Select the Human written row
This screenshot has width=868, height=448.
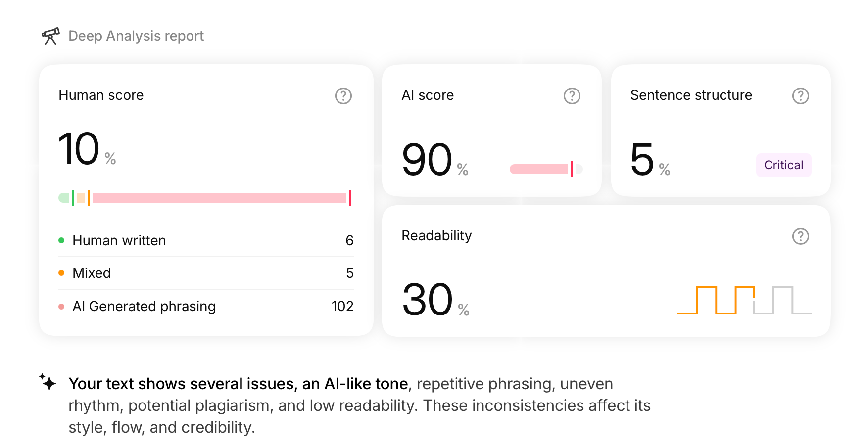(206, 240)
